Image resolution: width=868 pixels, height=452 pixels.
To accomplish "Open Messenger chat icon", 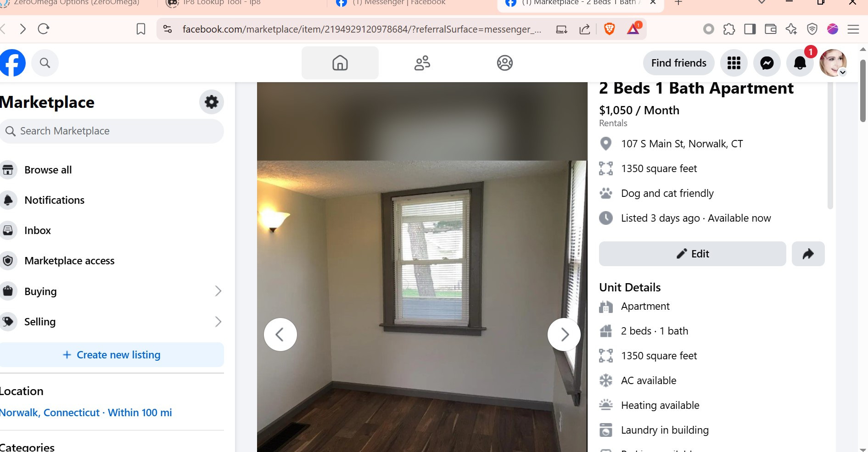I will coord(767,63).
